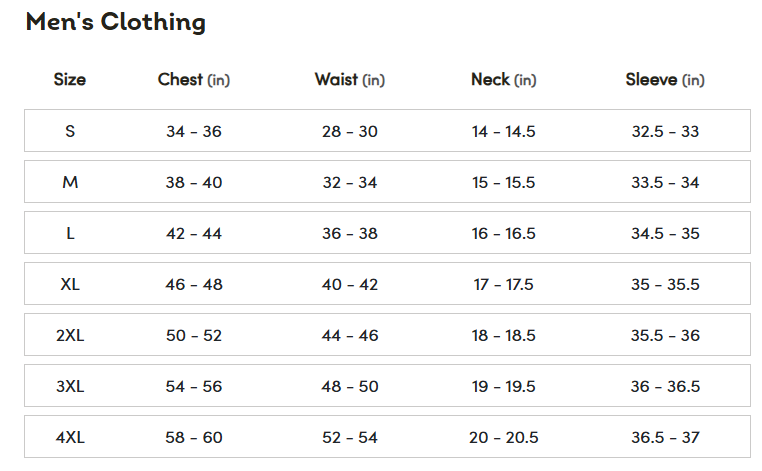Click sleeve value 36.5 - 37

pos(665,437)
